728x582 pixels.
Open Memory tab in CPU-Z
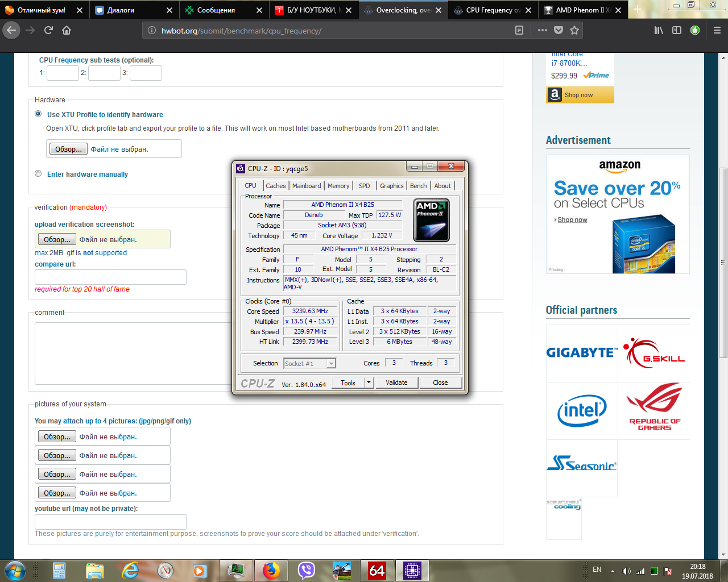[338, 186]
